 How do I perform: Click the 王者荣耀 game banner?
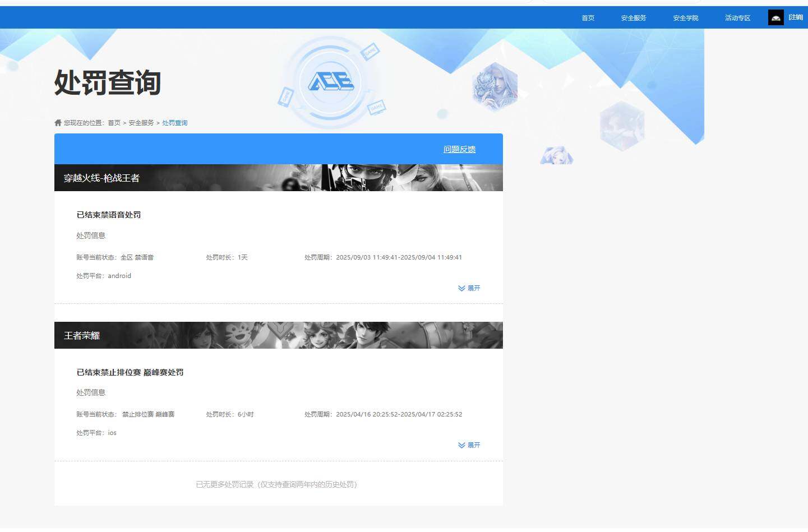[279, 335]
